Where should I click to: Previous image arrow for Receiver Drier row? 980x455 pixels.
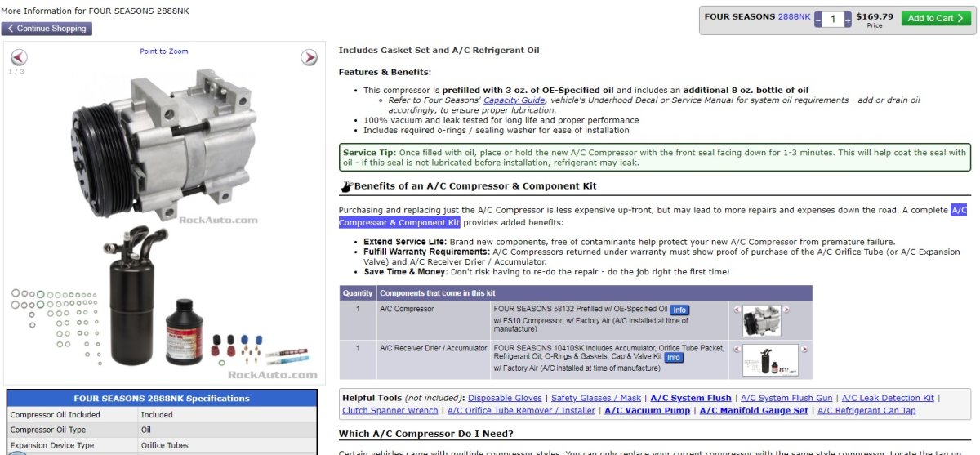737,349
